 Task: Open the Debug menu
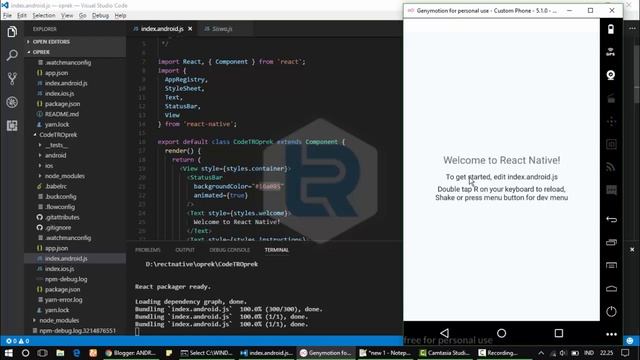tap(100, 16)
